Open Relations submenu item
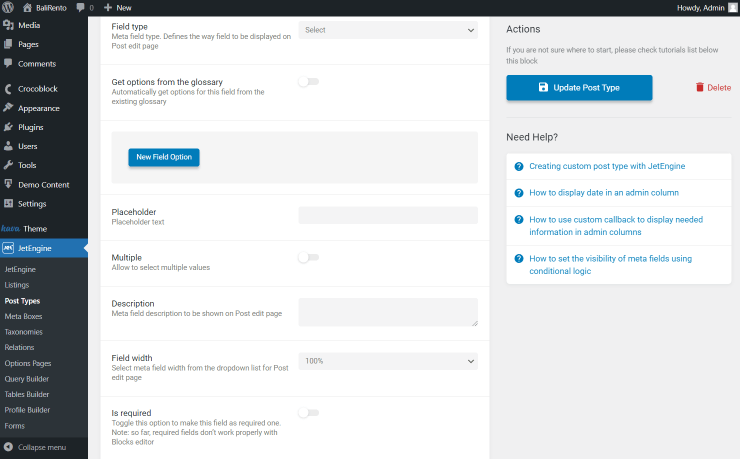 [19, 348]
